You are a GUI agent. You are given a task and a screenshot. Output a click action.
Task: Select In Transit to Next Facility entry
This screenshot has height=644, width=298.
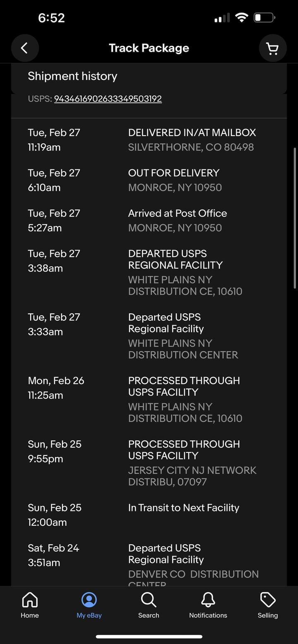tap(183, 508)
